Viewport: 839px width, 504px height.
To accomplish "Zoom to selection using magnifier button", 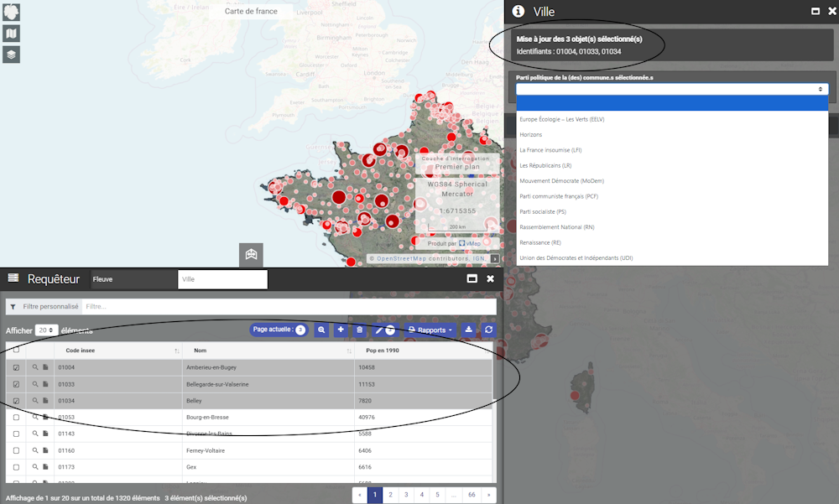I will [321, 330].
